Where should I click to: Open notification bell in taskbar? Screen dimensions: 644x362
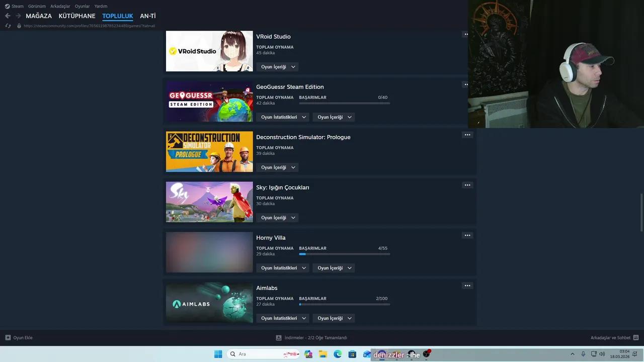pos(635,354)
